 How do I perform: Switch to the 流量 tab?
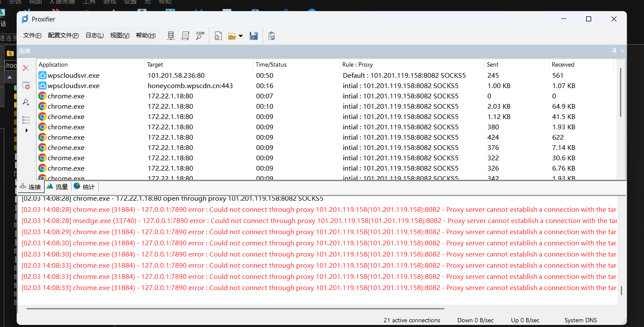(57, 186)
